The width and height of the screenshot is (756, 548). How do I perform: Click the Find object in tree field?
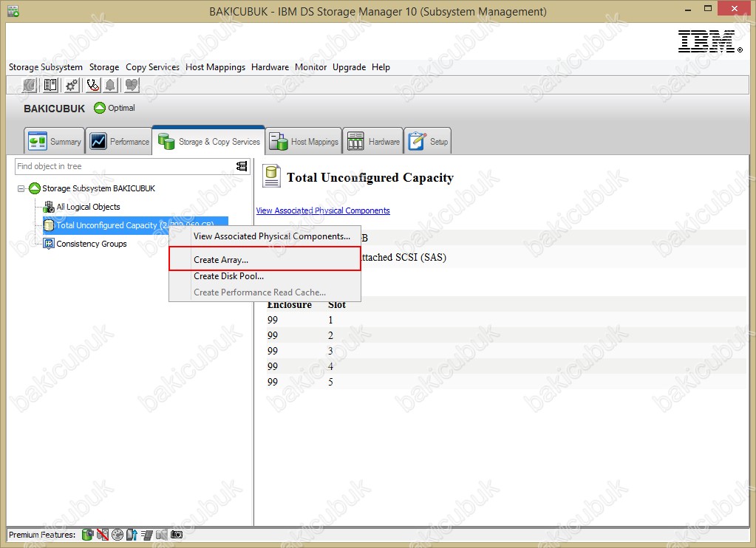(x=126, y=166)
